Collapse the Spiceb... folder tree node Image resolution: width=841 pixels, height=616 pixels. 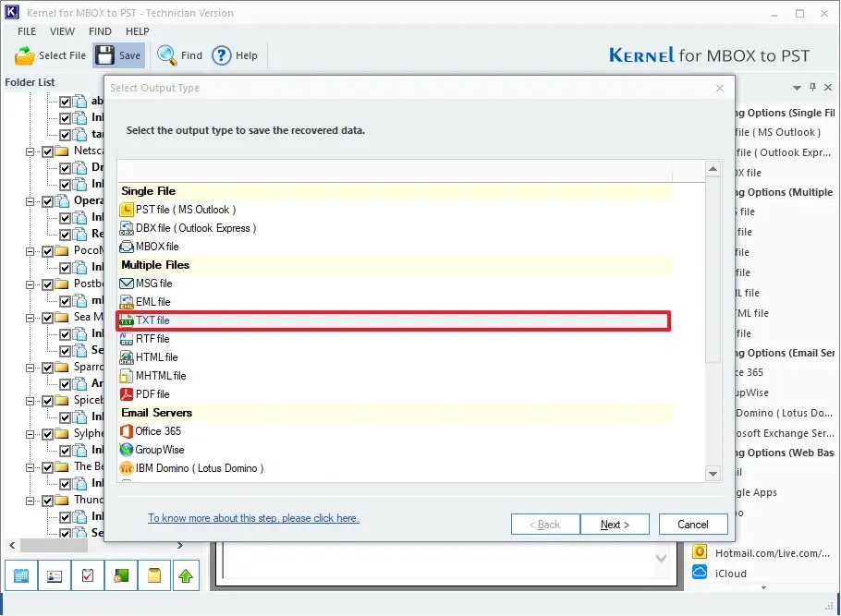(30, 401)
